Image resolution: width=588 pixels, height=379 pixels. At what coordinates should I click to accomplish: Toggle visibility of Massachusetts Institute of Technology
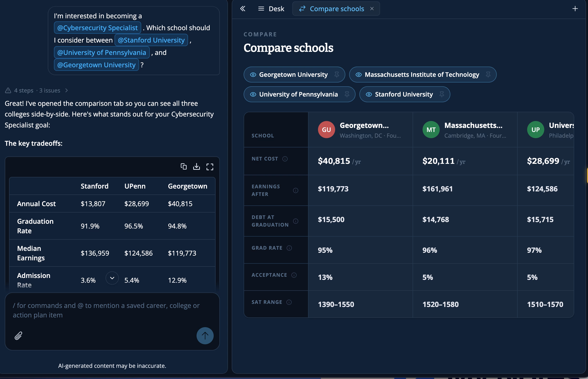(358, 75)
